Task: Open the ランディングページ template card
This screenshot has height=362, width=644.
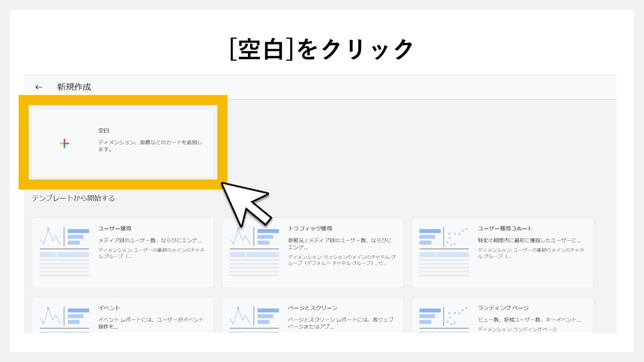Action: [x=503, y=317]
